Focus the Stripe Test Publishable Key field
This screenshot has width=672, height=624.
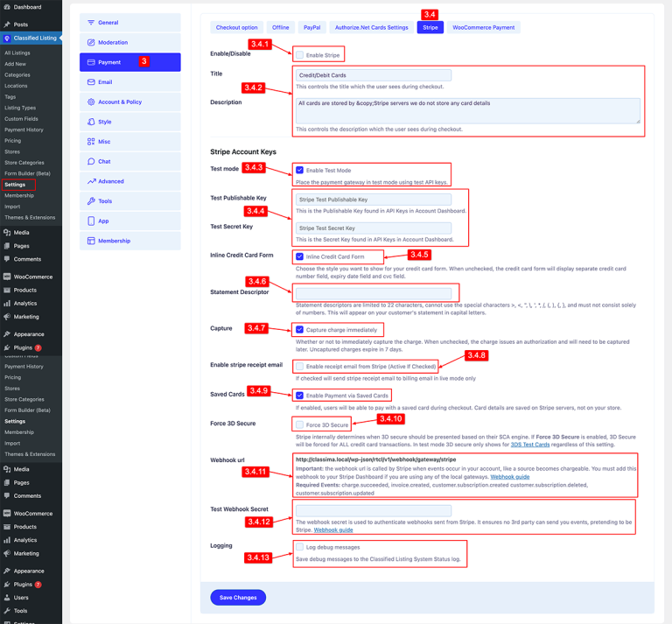[x=374, y=200]
